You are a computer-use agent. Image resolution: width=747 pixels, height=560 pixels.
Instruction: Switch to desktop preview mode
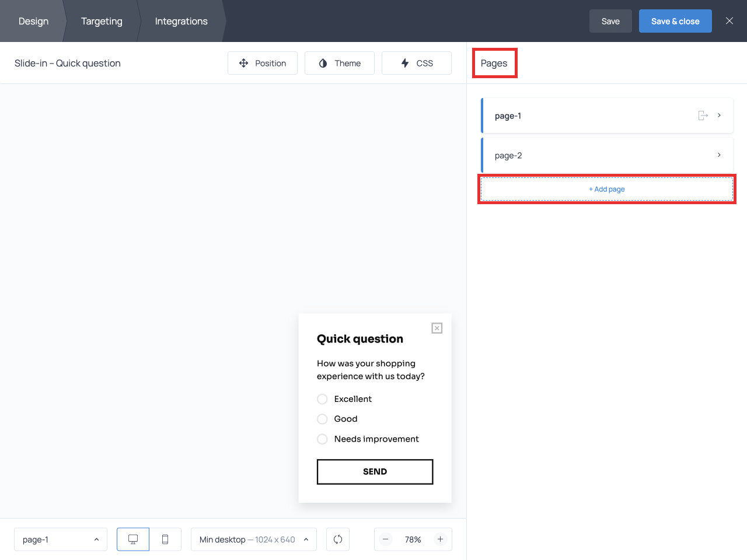coord(133,540)
